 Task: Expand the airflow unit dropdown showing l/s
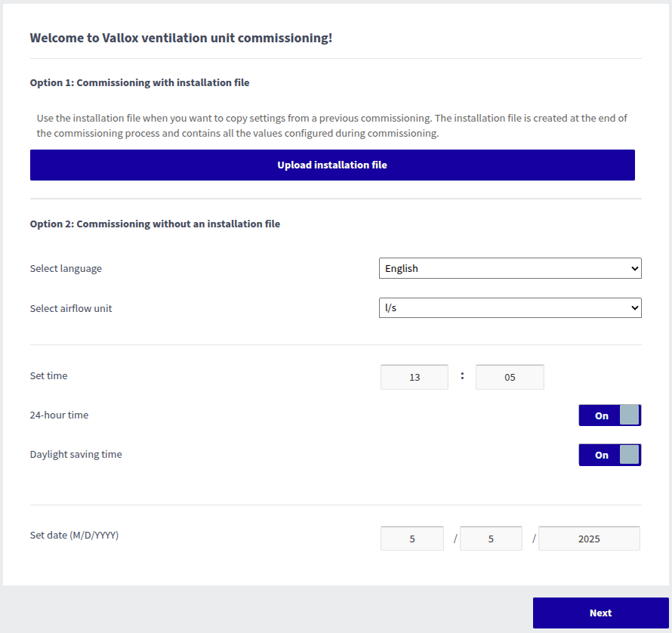point(510,308)
